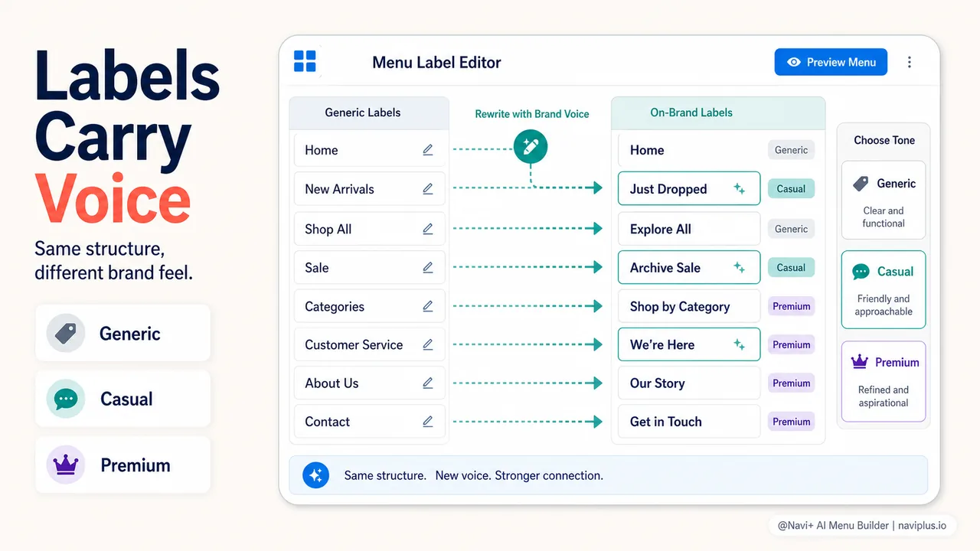
Task: Select the Archive Sale label field
Action: coord(689,268)
